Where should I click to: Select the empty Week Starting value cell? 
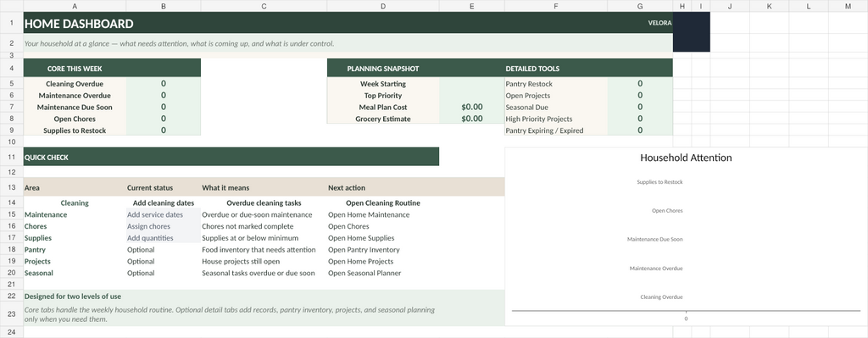coord(471,84)
